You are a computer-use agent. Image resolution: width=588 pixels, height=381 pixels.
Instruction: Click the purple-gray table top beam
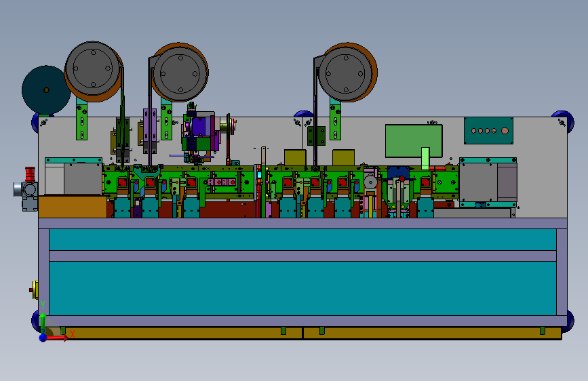click(302, 224)
